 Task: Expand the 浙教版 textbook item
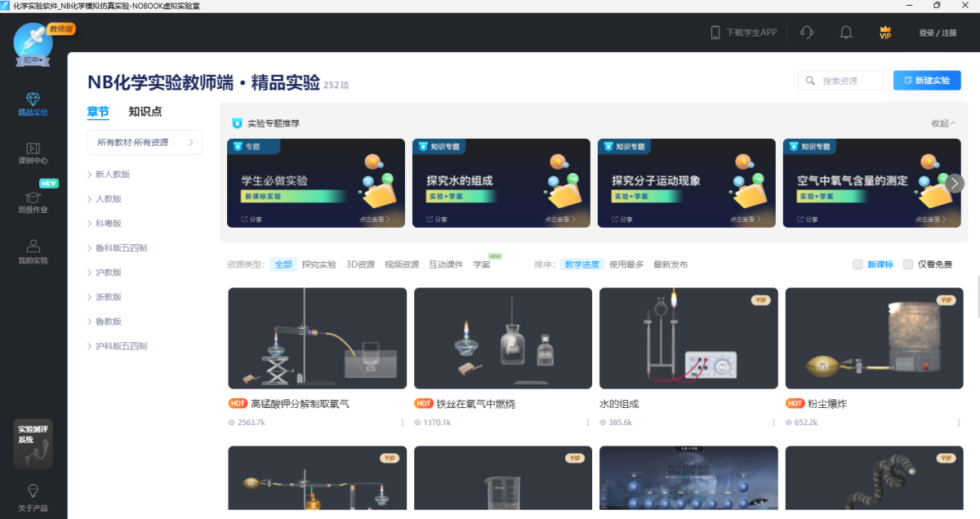105,297
